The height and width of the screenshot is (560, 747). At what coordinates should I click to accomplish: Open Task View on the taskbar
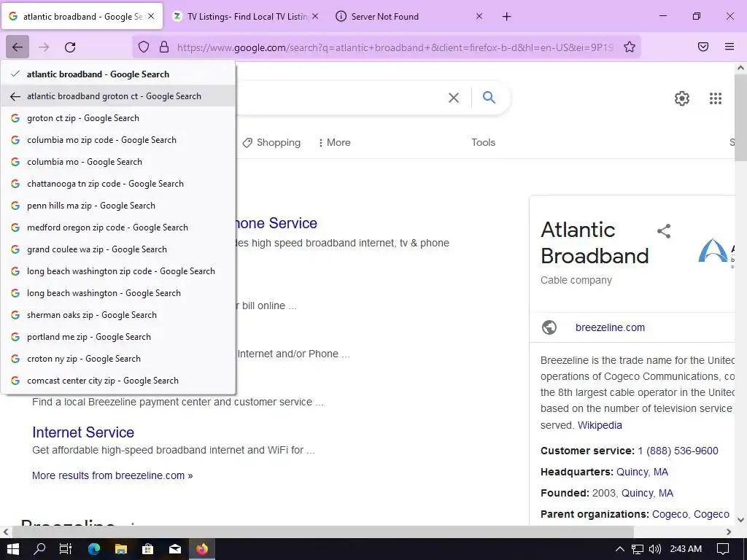[x=66, y=549]
